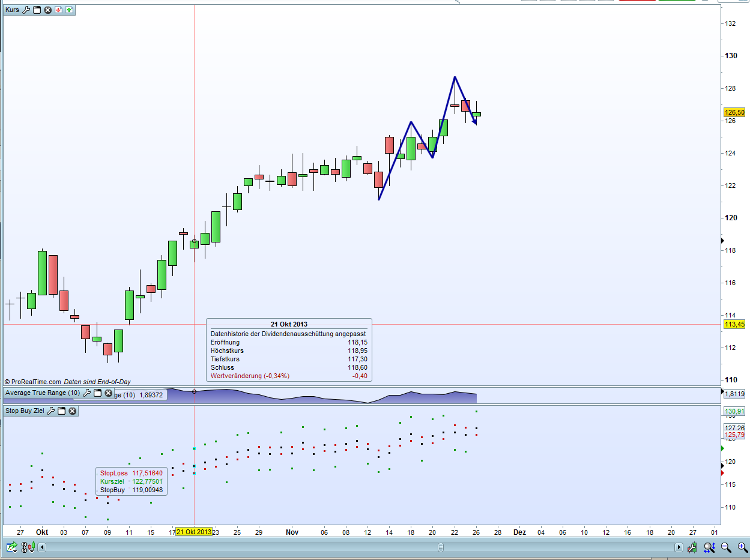Viewport: 750px width, 560px height.
Task: Maximize the Average True Range panel
Action: point(97,393)
